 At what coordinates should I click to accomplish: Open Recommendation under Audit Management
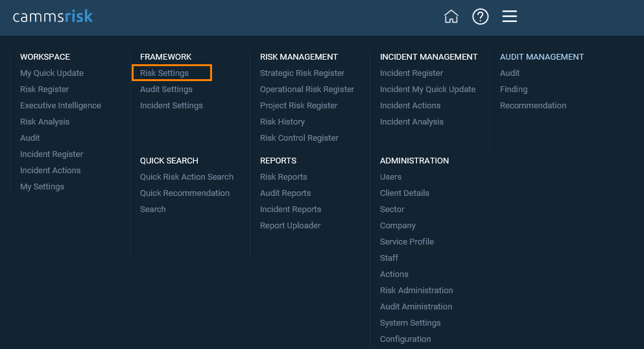[532, 106]
